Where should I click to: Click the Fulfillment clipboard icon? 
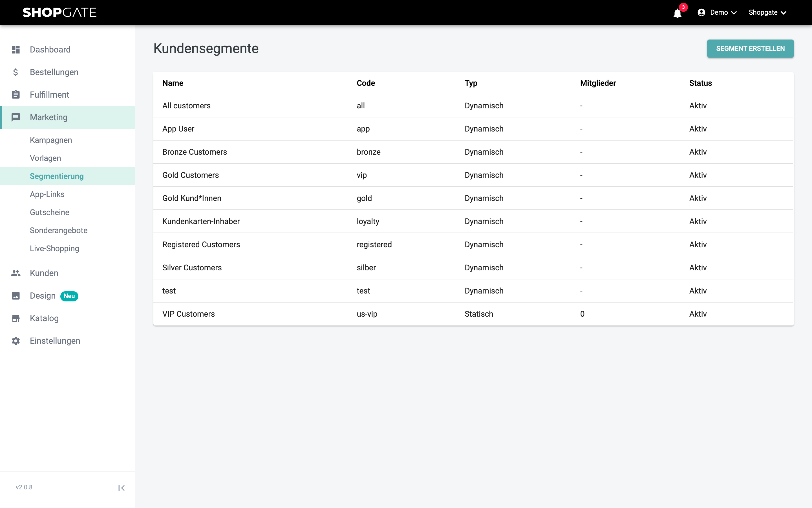16,95
